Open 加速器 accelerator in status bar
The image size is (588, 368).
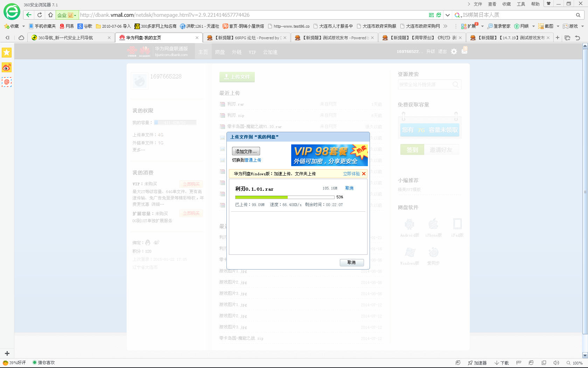coord(477,363)
